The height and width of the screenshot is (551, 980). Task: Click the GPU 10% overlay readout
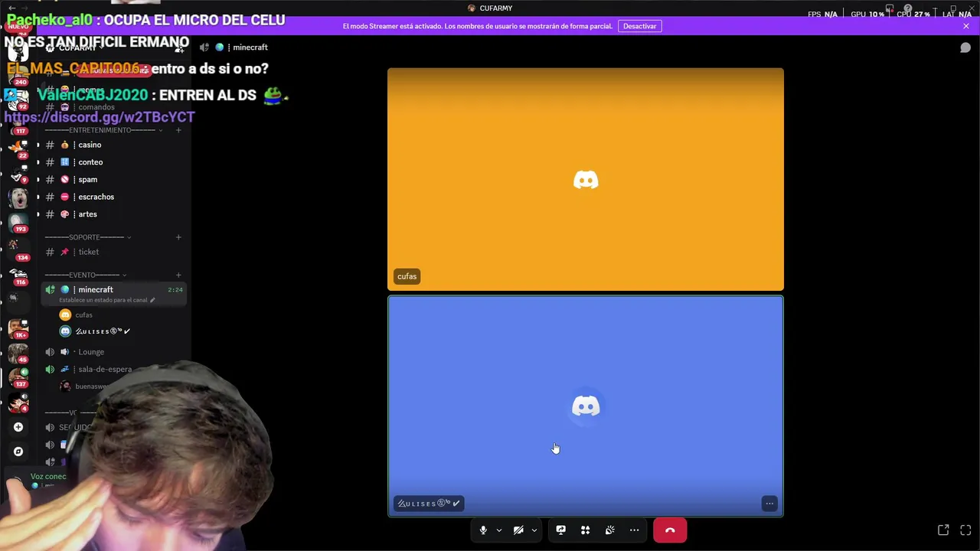[x=867, y=14]
